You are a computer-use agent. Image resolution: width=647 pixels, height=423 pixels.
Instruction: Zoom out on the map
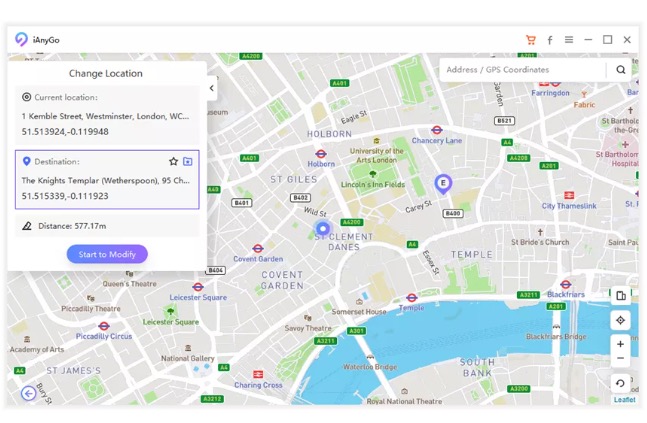point(620,359)
